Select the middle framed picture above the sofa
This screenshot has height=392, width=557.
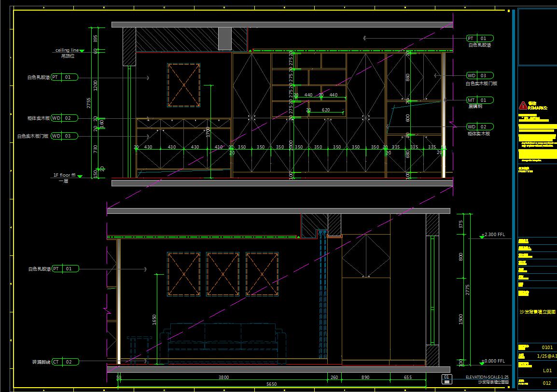pyautogui.click(x=223, y=274)
